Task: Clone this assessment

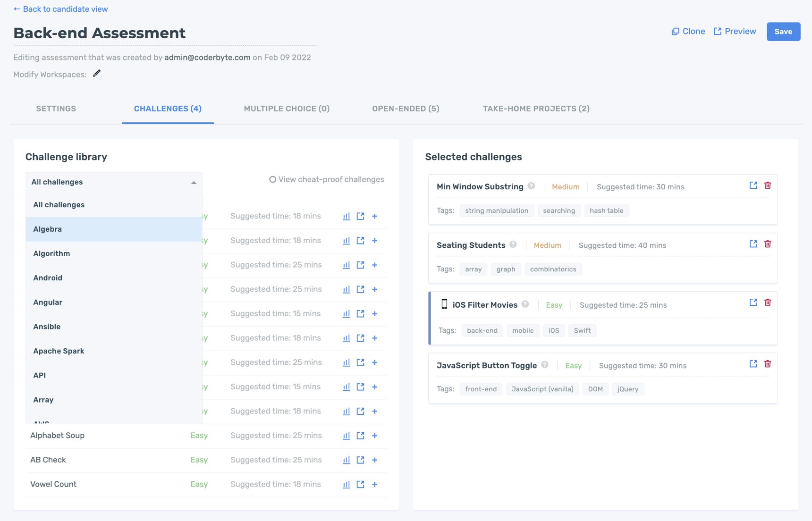Action: [688, 32]
